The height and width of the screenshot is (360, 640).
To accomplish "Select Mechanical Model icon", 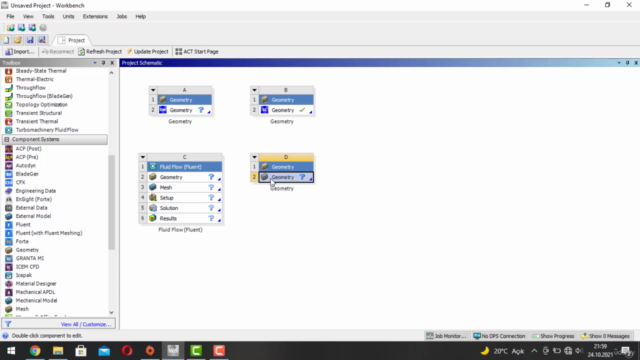I will click(x=9, y=300).
